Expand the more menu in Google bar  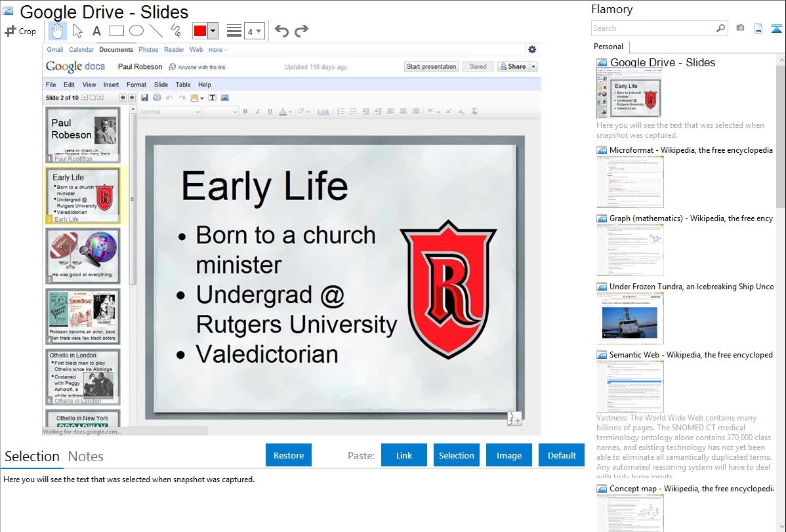pyautogui.click(x=217, y=50)
